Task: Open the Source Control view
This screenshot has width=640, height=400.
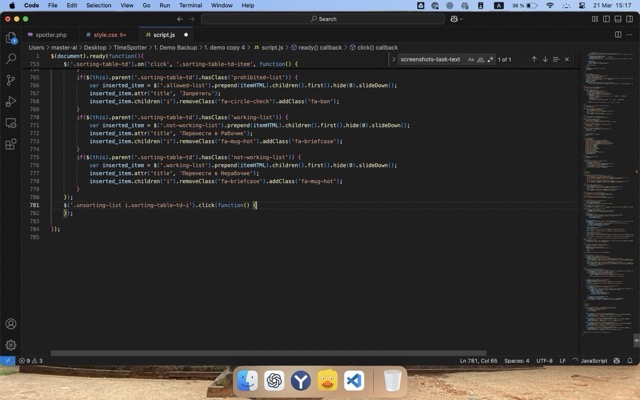Action: 11,80
